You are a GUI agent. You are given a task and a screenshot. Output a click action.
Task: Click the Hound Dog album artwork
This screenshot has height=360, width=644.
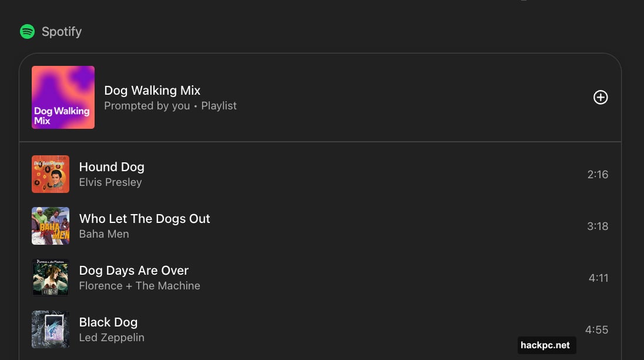(x=51, y=174)
